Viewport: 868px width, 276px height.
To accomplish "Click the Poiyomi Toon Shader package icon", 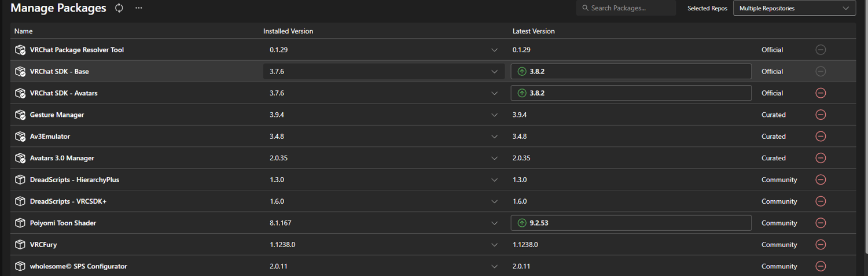I will [x=20, y=223].
